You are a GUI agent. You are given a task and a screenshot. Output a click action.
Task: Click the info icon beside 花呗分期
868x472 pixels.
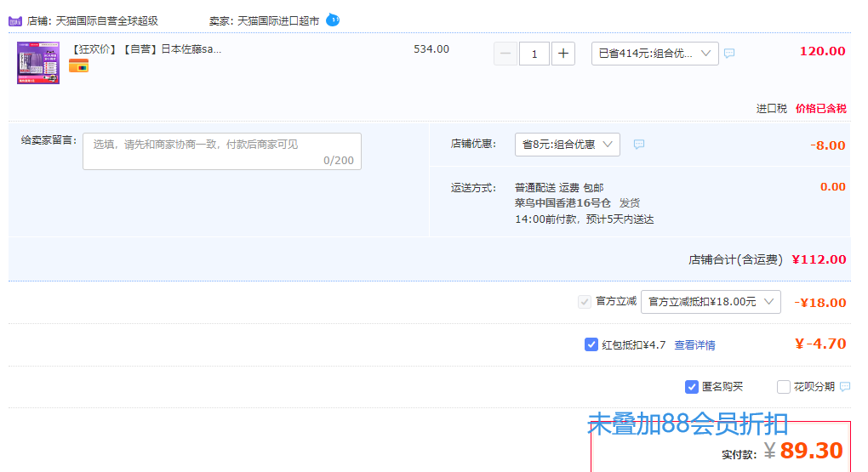click(x=845, y=386)
